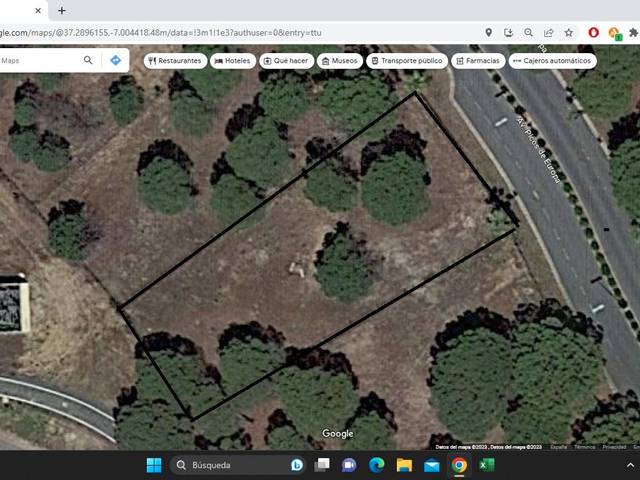Show Museos on the map

(x=340, y=61)
